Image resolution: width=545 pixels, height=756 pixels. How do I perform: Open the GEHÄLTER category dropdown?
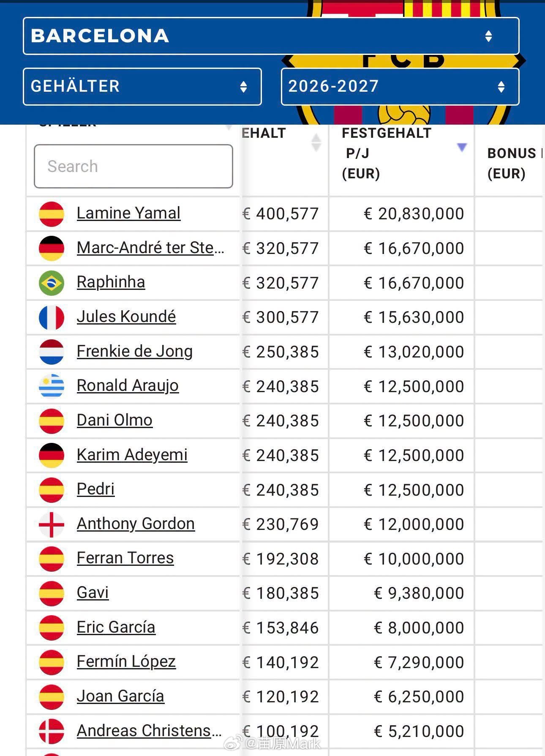(x=142, y=86)
